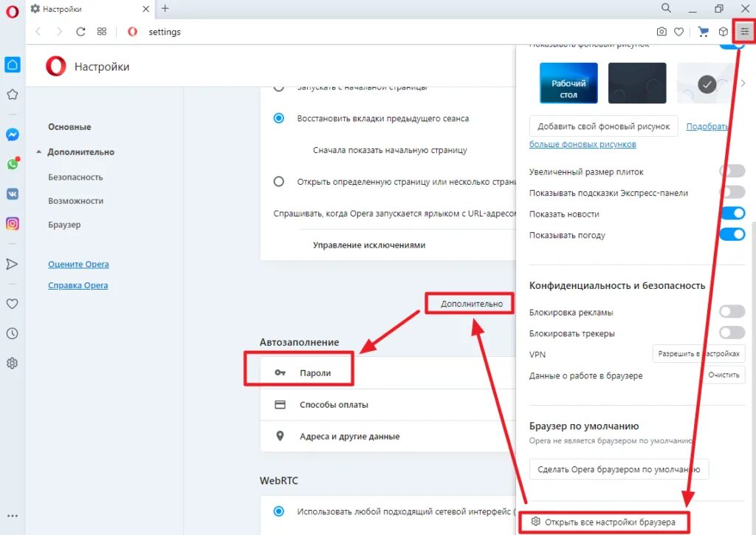Click 'Разрешить в настройках' VPN button

pos(698,354)
